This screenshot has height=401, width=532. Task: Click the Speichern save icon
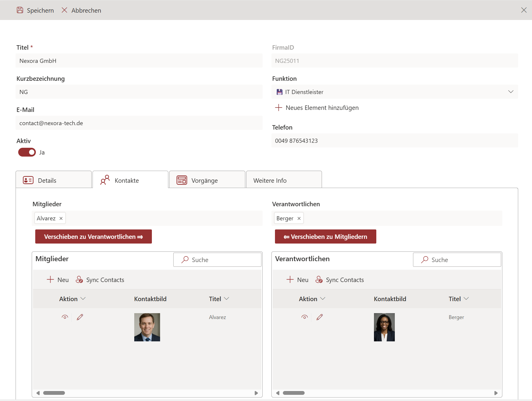[x=20, y=10]
